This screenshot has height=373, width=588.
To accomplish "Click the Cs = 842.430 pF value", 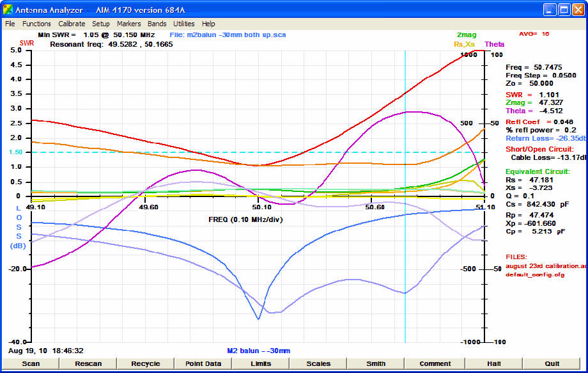I will (538, 204).
